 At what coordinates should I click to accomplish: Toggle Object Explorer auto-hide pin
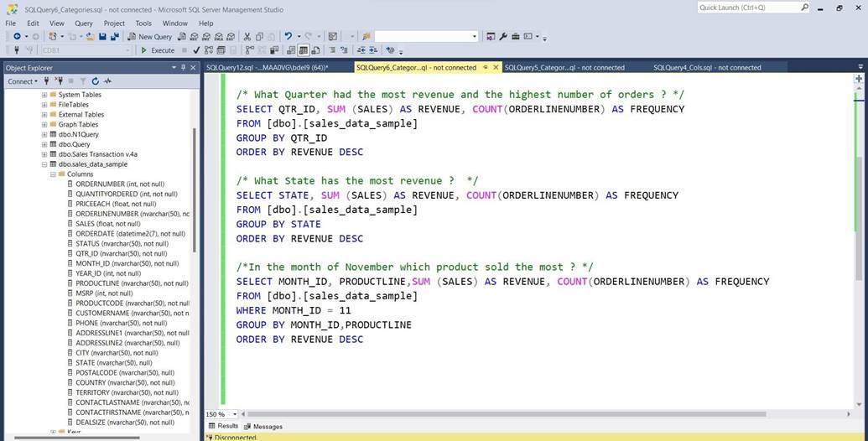(x=184, y=68)
